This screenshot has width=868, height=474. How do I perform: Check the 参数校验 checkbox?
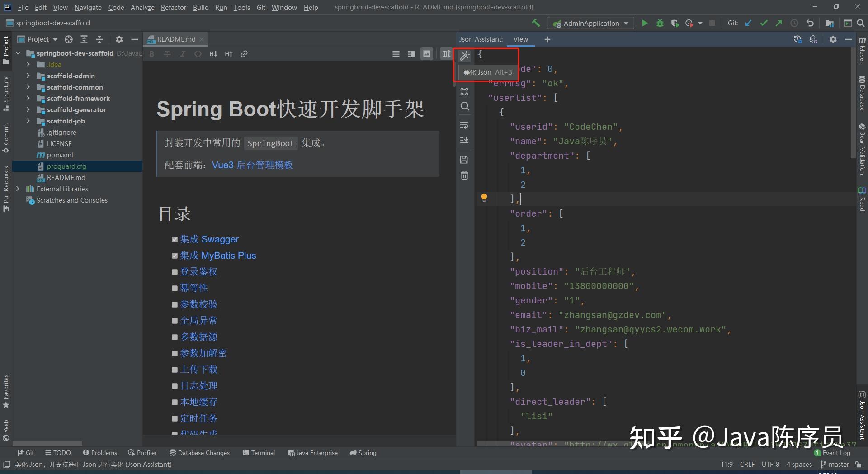pos(175,304)
